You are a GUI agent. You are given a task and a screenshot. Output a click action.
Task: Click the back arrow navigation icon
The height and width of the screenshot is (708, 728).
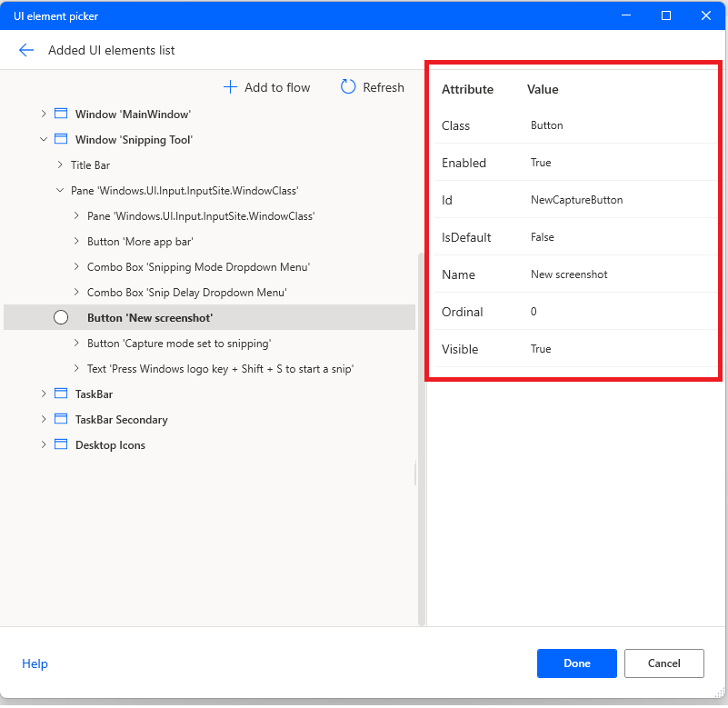pos(25,51)
